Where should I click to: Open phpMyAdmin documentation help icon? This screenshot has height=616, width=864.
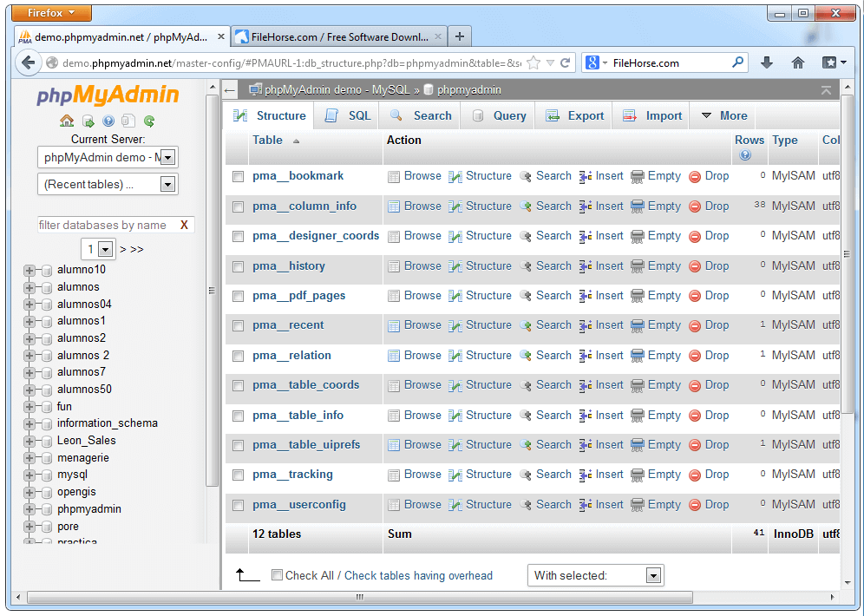click(108, 121)
